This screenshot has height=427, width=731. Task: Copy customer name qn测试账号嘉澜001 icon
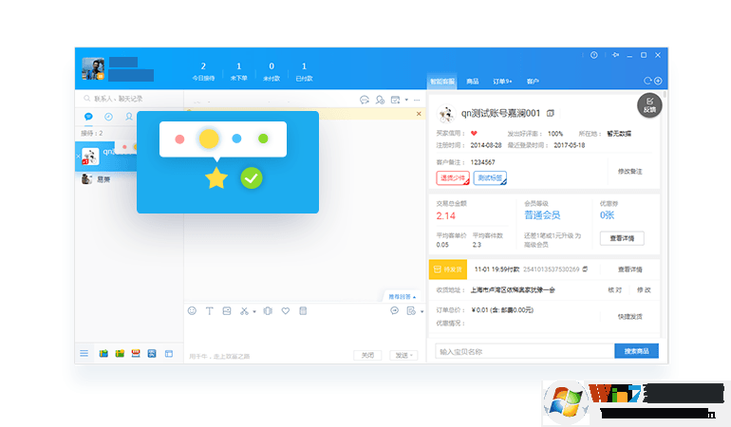click(551, 113)
